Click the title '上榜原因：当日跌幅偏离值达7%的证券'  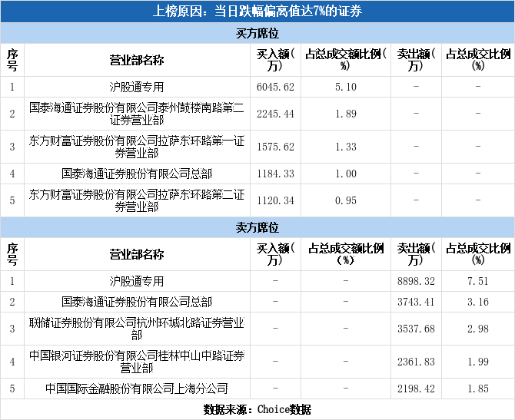(257, 12)
